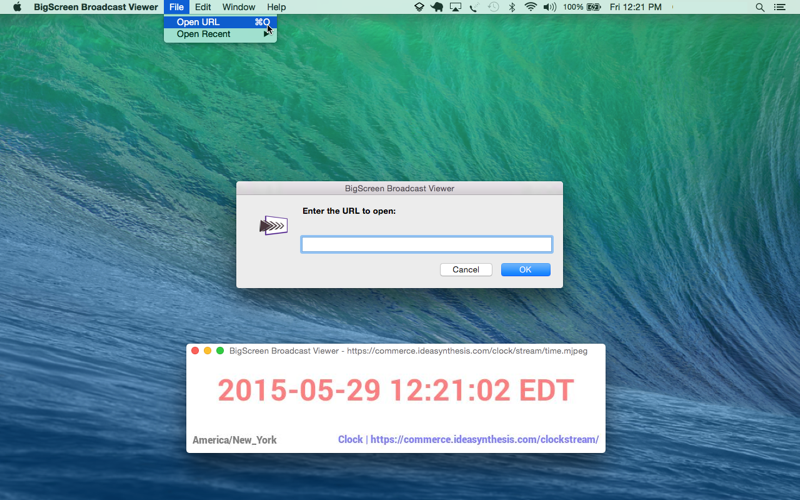Open the AirPlay display menu icon
This screenshot has width=800, height=500.
click(456, 7)
